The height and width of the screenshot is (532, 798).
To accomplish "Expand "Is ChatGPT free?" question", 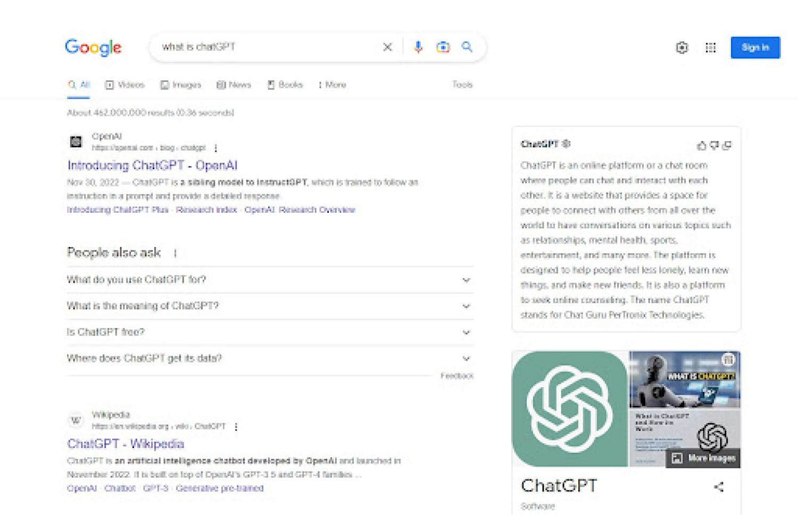I will pos(270,332).
